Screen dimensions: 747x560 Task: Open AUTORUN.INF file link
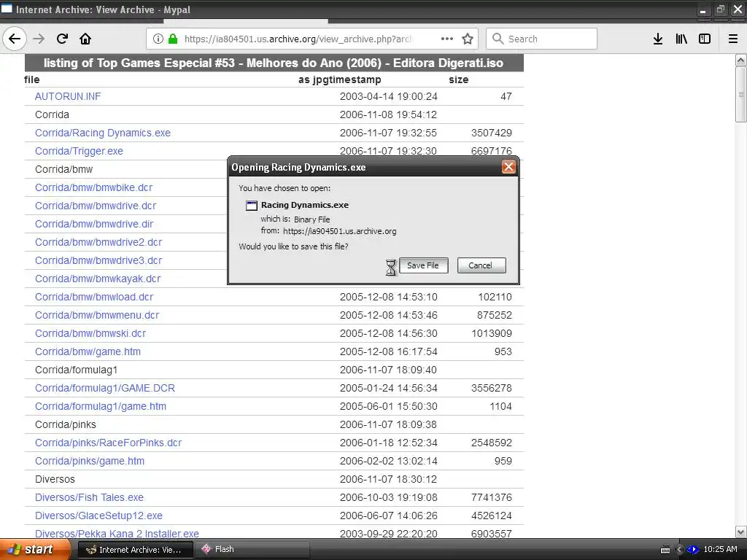(x=68, y=96)
